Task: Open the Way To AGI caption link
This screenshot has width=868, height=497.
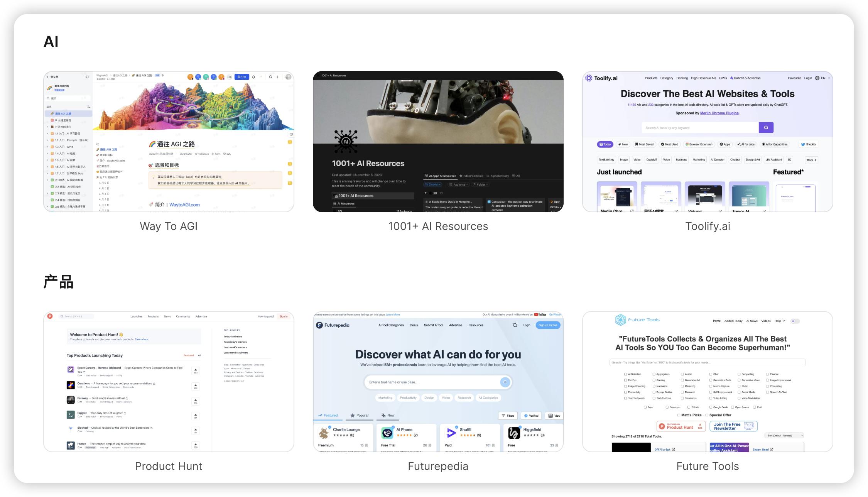Action: pos(169,226)
